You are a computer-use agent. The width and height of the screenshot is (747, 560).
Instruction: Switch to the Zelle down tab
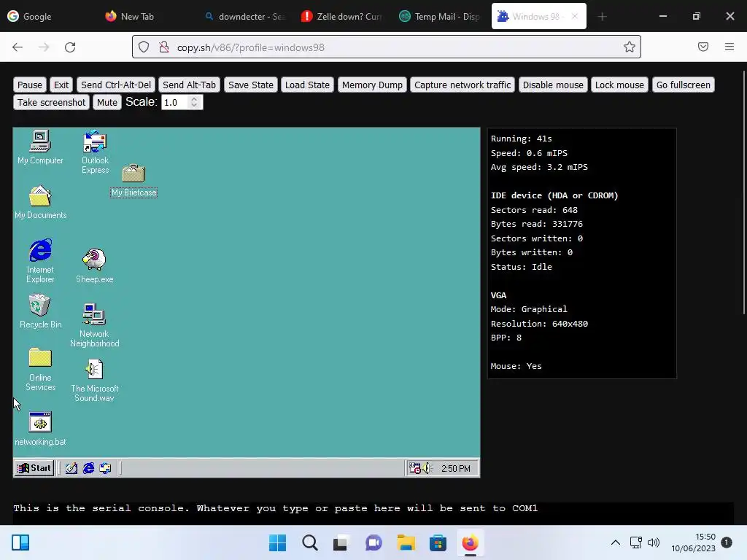pos(341,16)
